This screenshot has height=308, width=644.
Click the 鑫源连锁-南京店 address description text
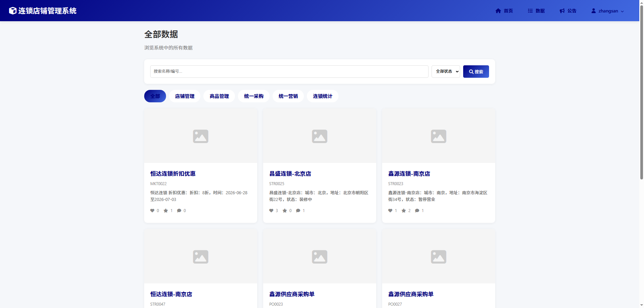438,196
